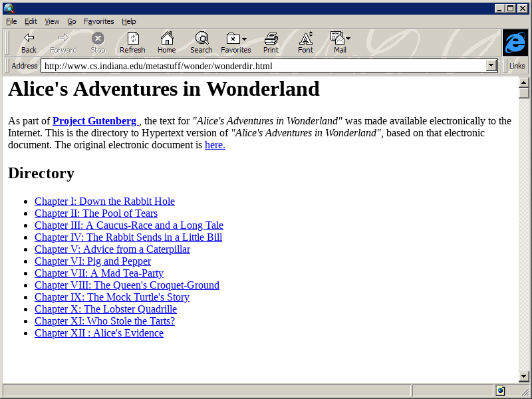532x399 pixels.
Task: Open the View menu
Action: pyautogui.click(x=52, y=21)
